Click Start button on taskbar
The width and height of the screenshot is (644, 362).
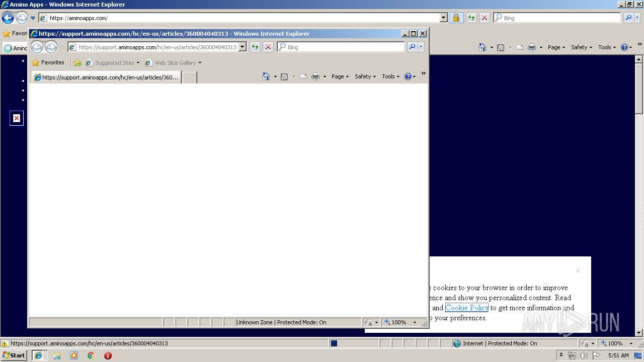[x=14, y=355]
